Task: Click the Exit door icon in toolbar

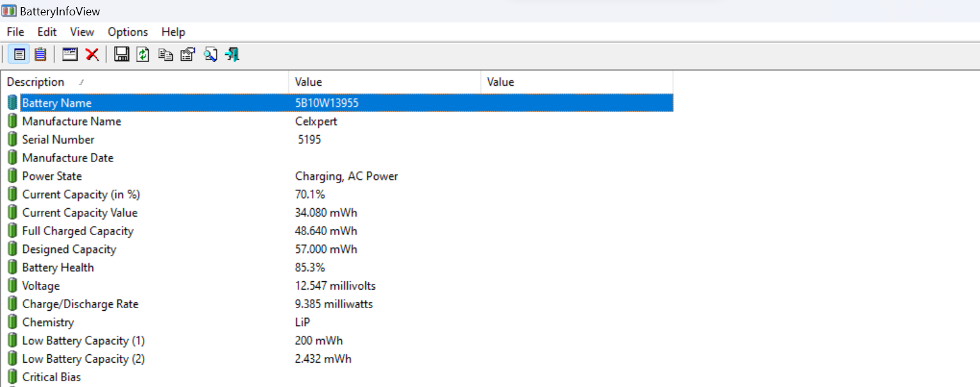Action: tap(232, 54)
